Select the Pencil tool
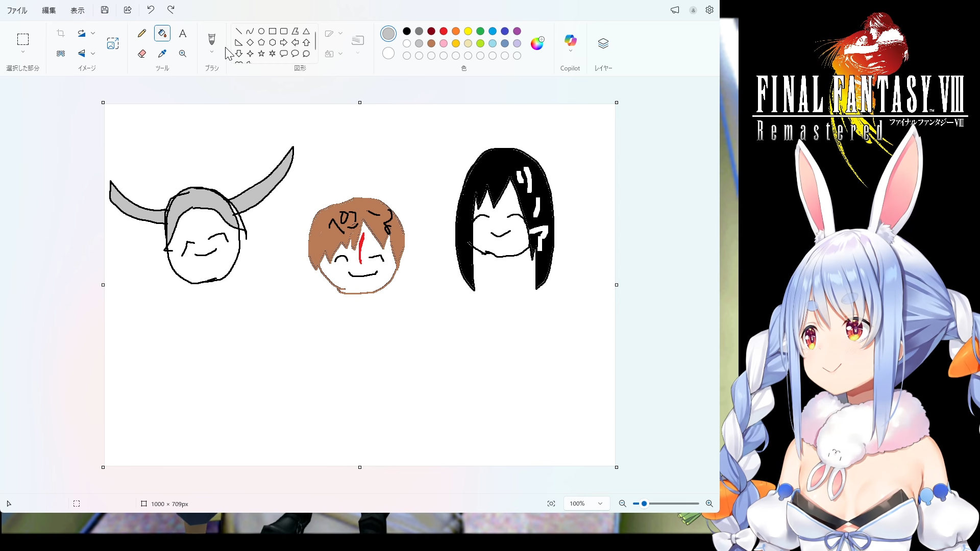The width and height of the screenshot is (980, 551). [x=142, y=34]
